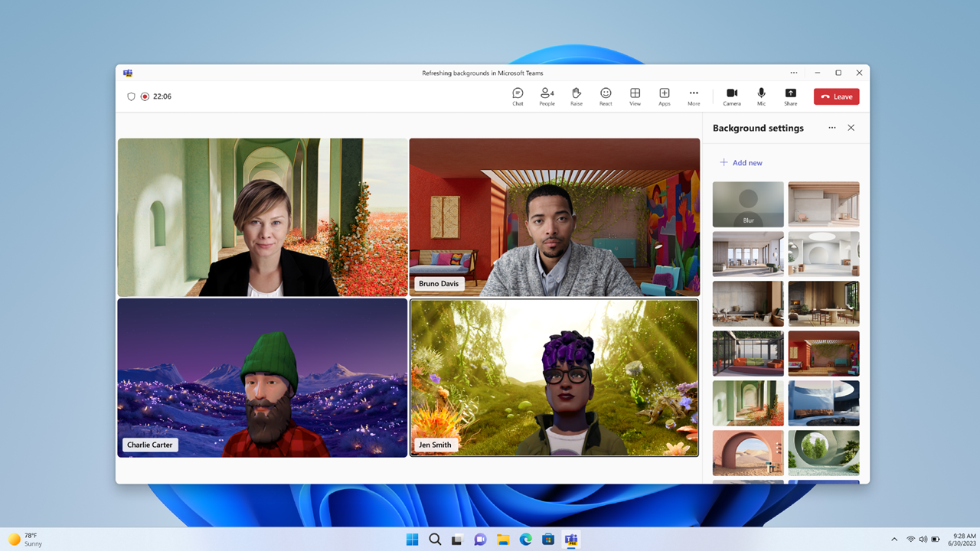
Task: Click the Bruno Davis name label
Action: pyautogui.click(x=439, y=284)
